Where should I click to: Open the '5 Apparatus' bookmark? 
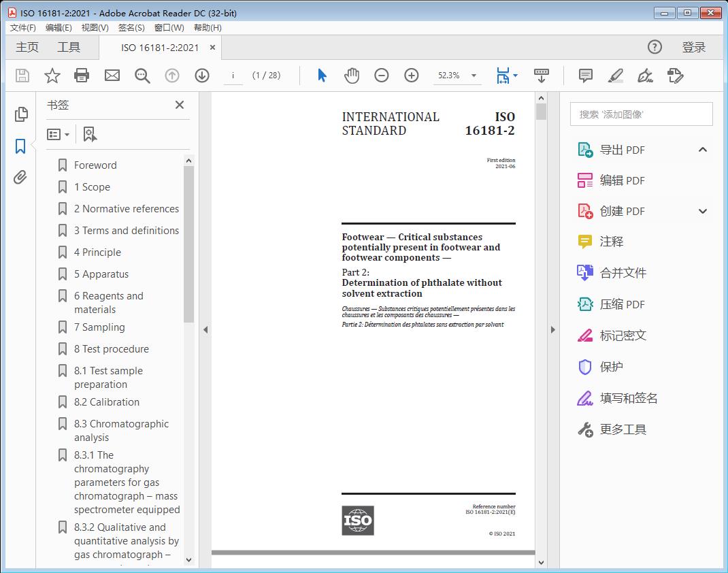point(101,274)
